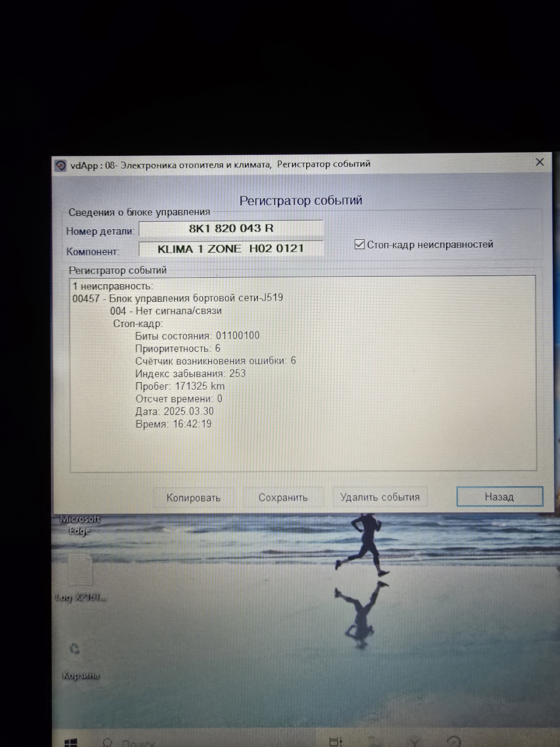The width and height of the screenshot is (560, 747).
Task: Click the Назад button
Action: click(499, 497)
